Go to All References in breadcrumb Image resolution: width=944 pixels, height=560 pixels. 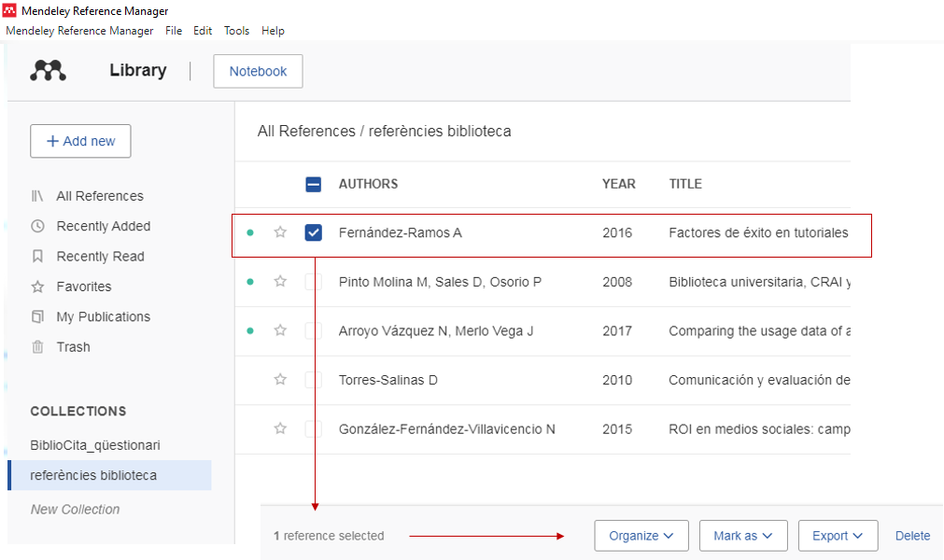pos(306,131)
